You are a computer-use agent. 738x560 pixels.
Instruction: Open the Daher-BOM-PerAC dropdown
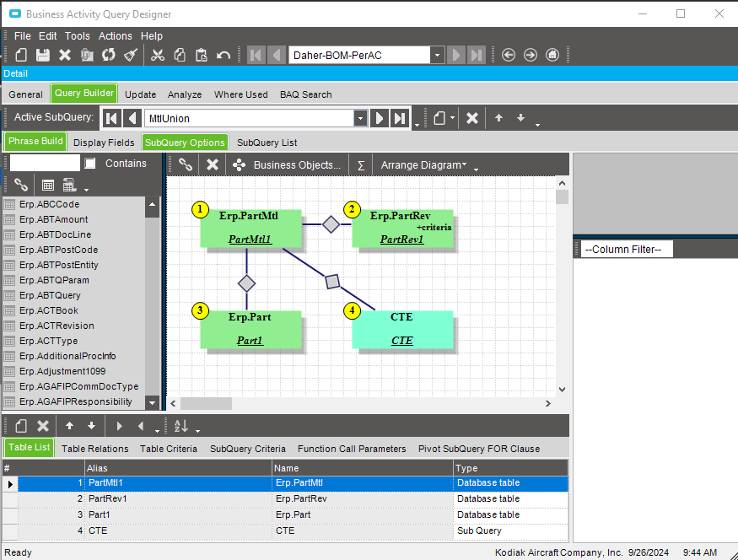437,55
